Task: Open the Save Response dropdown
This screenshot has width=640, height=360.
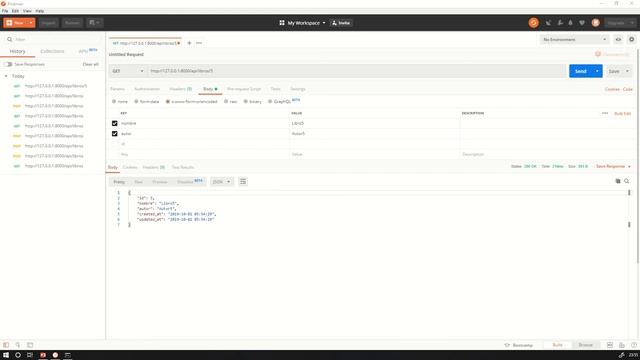Action: click(x=613, y=167)
